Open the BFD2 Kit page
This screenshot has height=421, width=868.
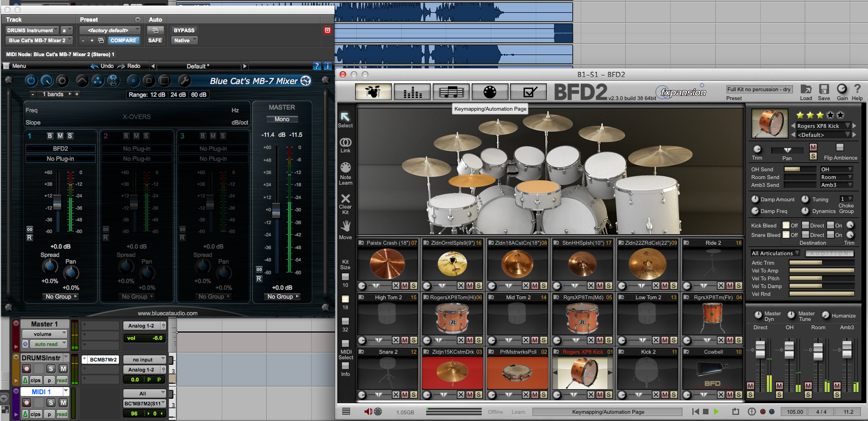[x=373, y=92]
